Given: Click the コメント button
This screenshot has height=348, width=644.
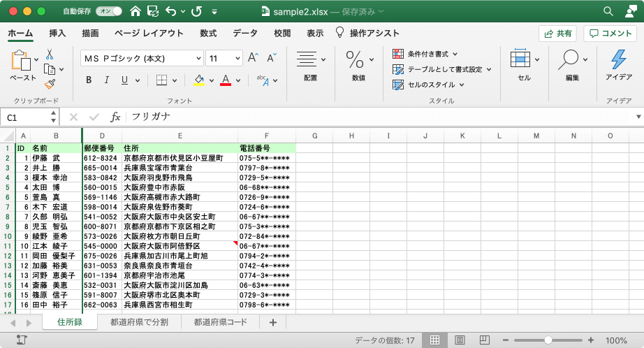Looking at the screenshot, I should [x=610, y=34].
